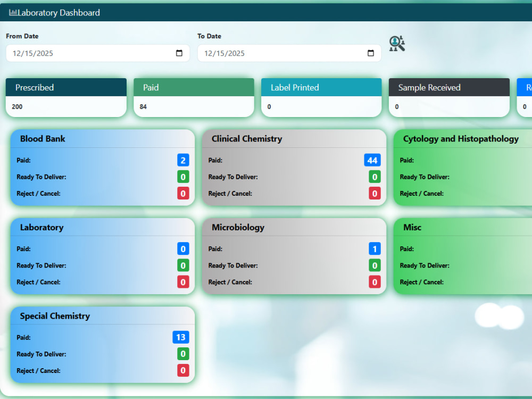Click the Laboratory Dashboard title text
532x399 pixels.
pos(59,13)
